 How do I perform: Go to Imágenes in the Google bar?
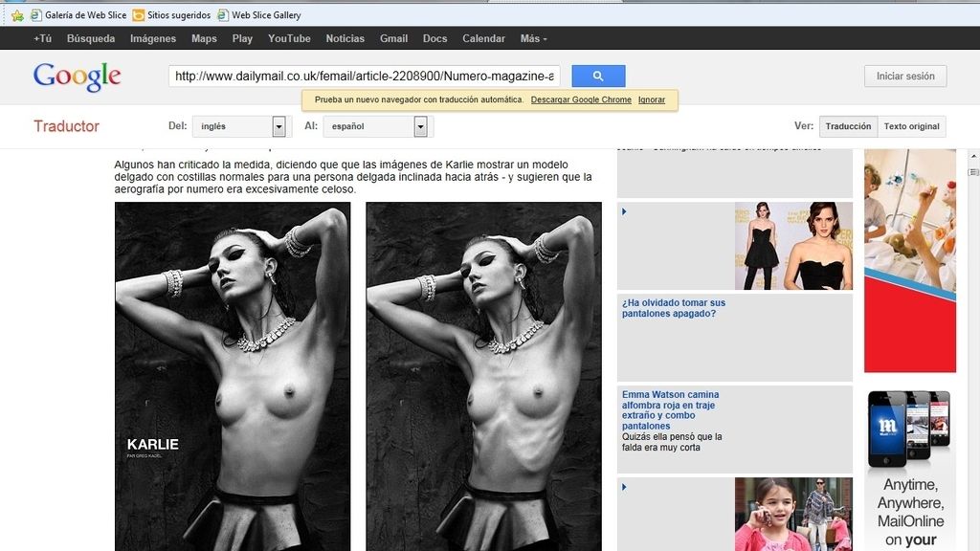pyautogui.click(x=152, y=38)
